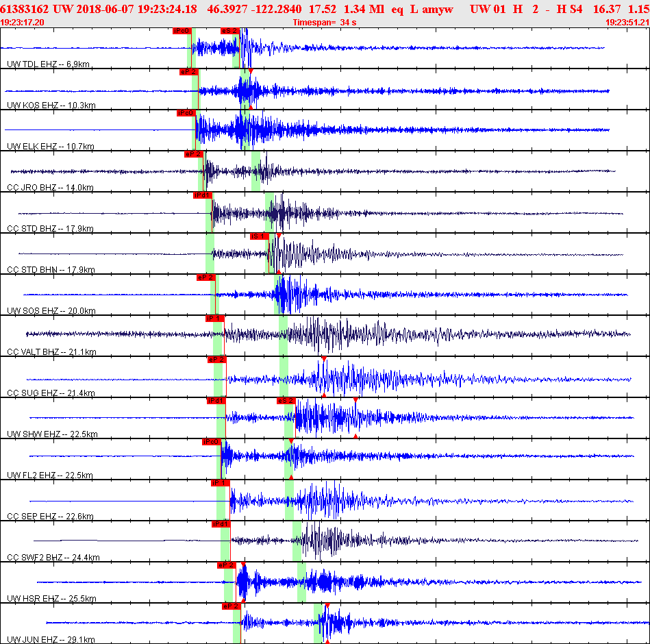Select the eS 2 pick flag on SHW trace
The height and width of the screenshot is (644, 650).
286,401
